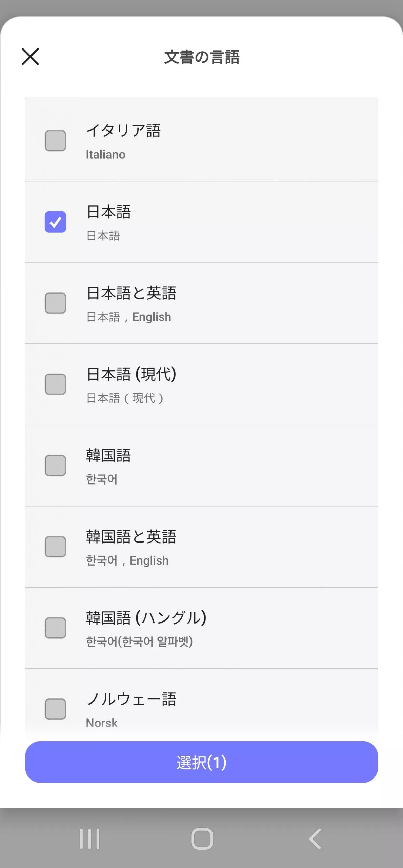Enable the 韓国語 (ハングル) checkbox
Screen dimensions: 403x868
(55, 628)
